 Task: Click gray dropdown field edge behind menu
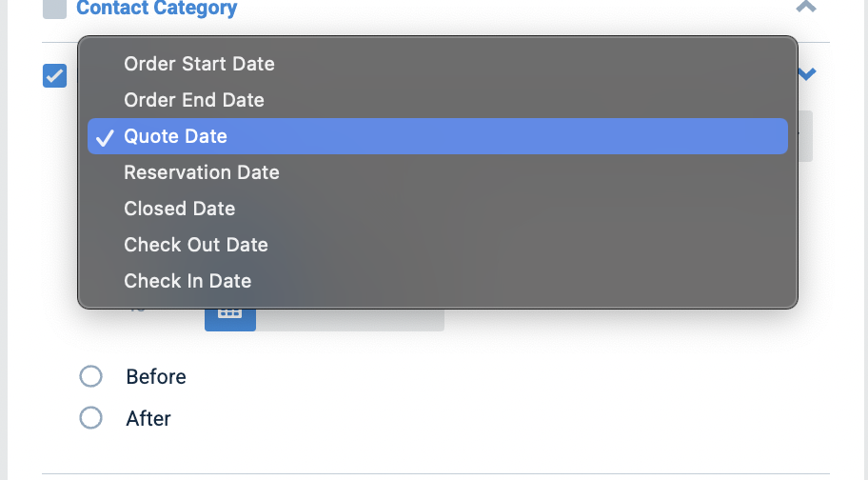tap(805, 136)
